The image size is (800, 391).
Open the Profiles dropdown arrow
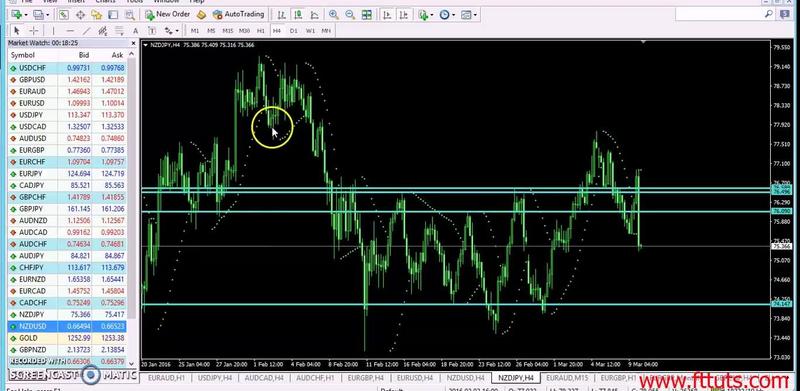47,15
